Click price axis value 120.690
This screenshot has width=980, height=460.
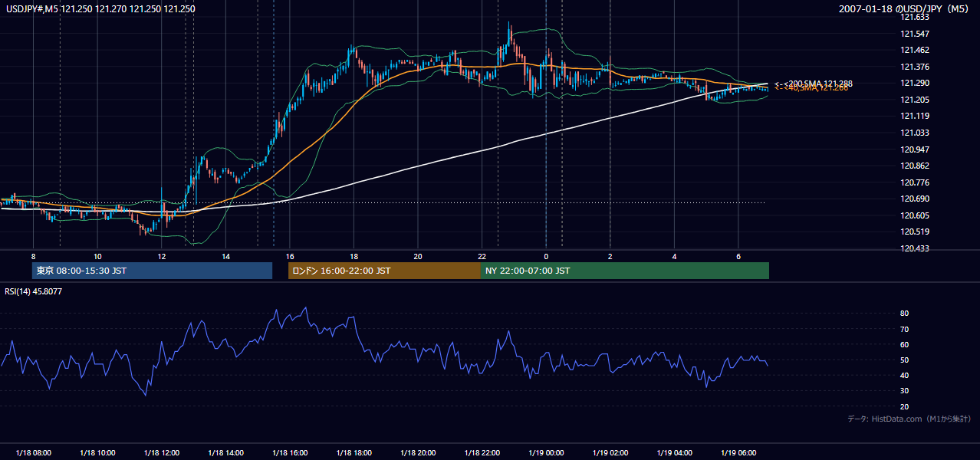tap(914, 199)
